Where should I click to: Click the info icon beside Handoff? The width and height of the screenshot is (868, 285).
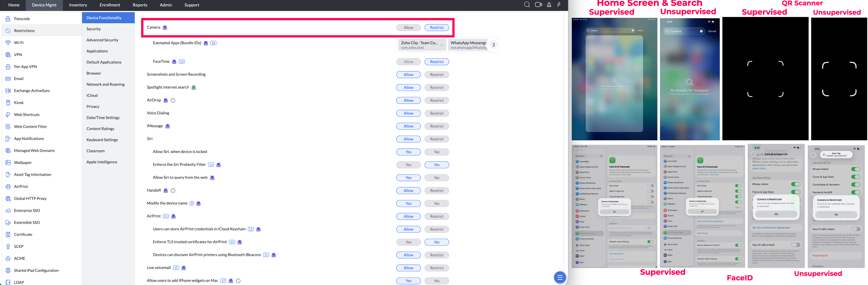click(173, 191)
